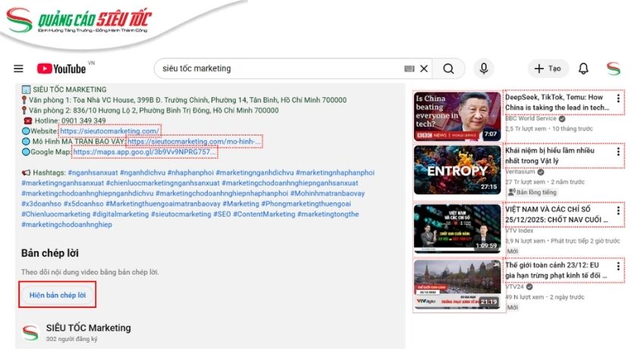Select the Bản chép lời heading
Image resolution: width=637 pixels, height=364 pixels.
50,253
